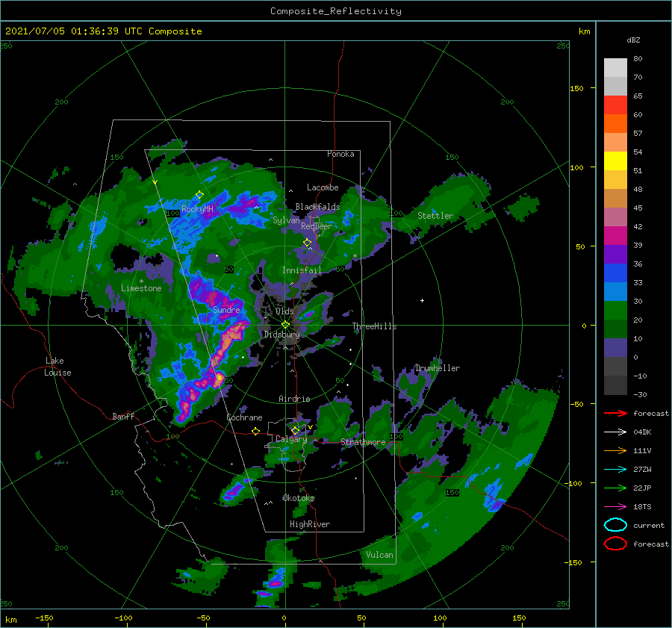This screenshot has width=672, height=628.
Task: Click the Lacombe town label
Action: 323,187
